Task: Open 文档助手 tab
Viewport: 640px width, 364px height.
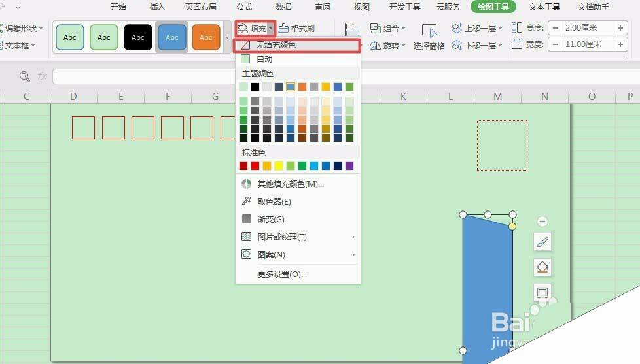Action: [x=593, y=7]
